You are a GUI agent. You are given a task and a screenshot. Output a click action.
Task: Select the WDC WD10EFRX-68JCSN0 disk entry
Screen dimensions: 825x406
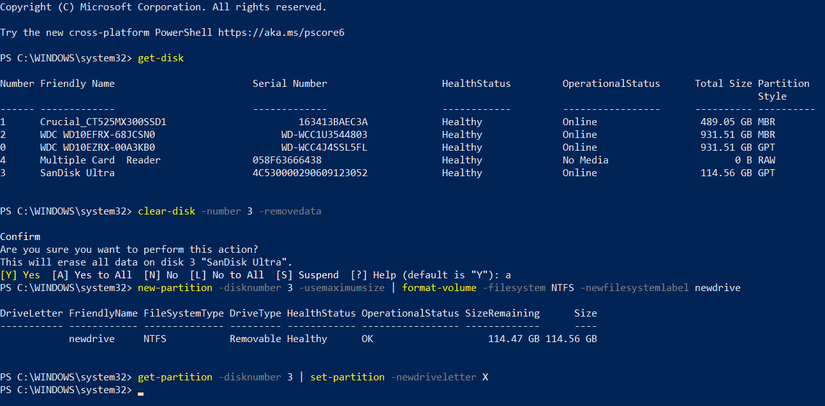(x=97, y=134)
